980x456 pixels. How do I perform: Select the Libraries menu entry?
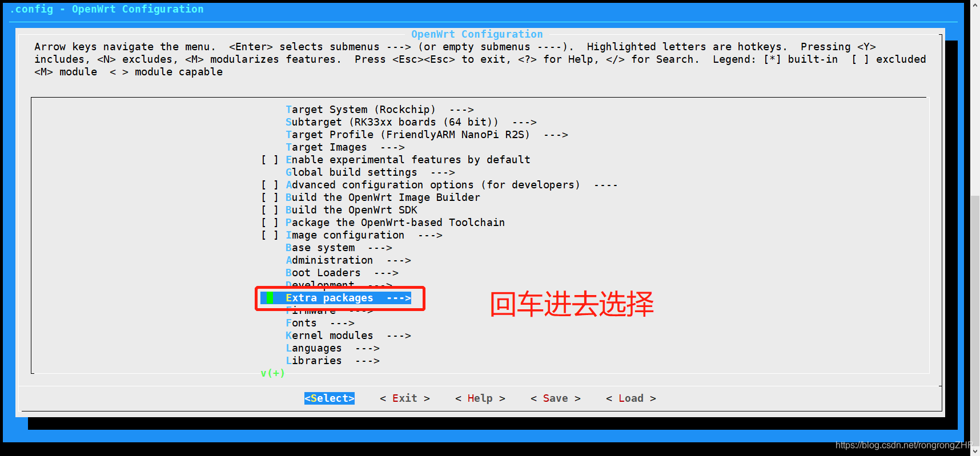(x=332, y=361)
